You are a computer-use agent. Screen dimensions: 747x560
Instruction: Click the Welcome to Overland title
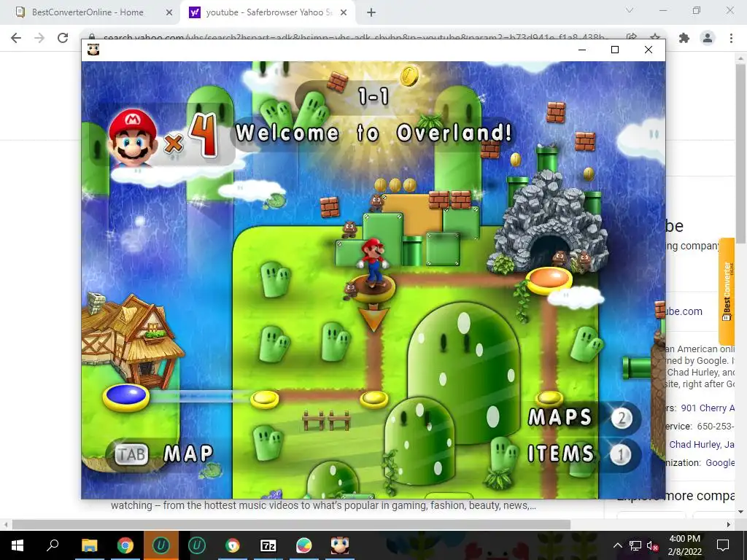point(374,133)
